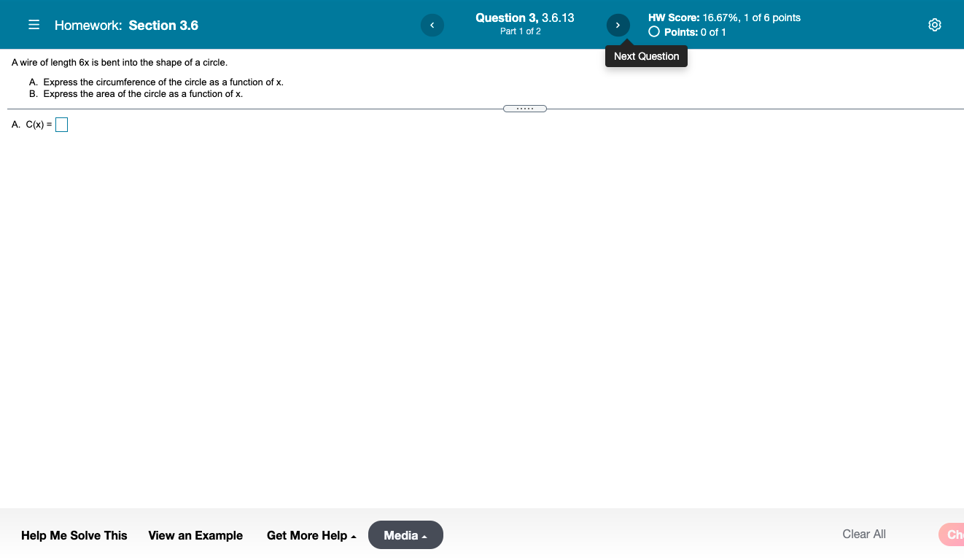Open View an Example
This screenshot has height=560, width=964.
195,535
